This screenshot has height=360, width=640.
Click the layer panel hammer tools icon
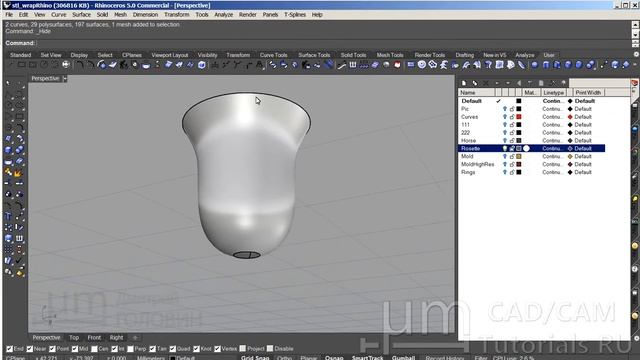[552, 83]
